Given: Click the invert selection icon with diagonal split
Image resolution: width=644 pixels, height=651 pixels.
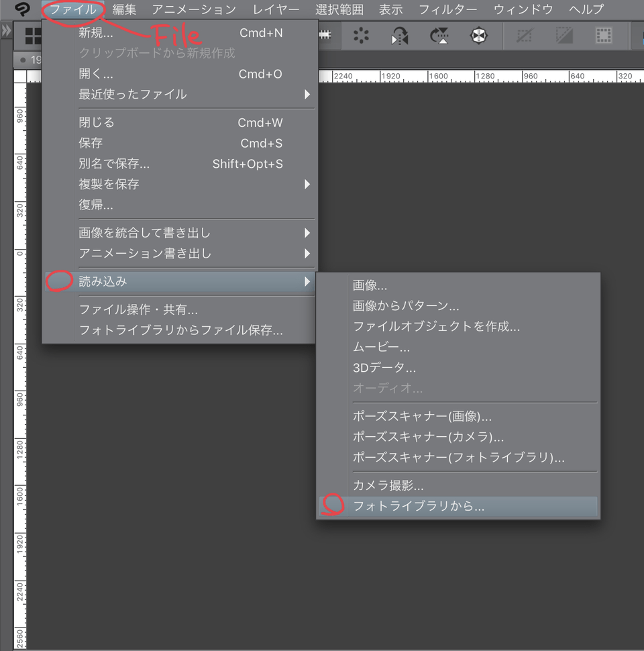Looking at the screenshot, I should click(564, 36).
